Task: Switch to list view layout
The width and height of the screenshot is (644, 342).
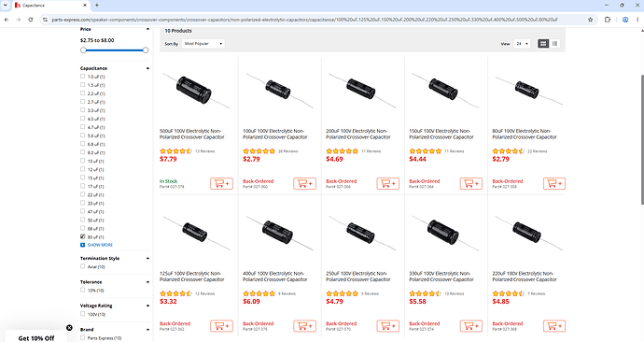Action: coord(554,44)
